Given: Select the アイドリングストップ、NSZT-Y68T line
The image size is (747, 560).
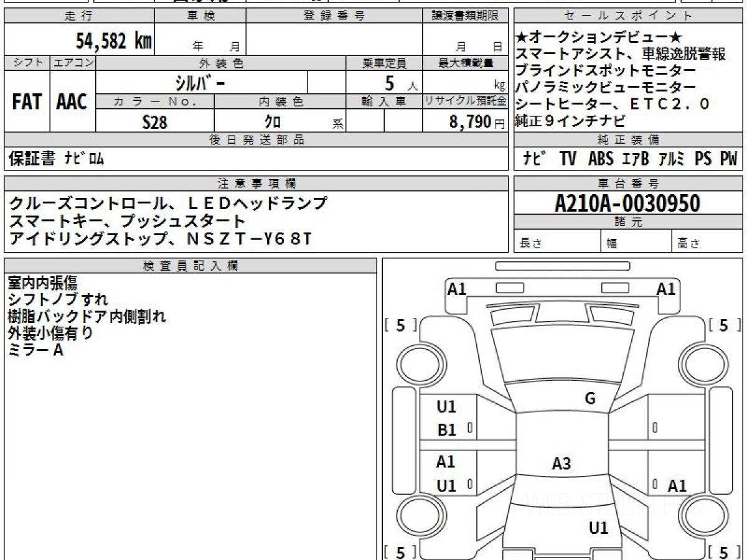Looking at the screenshot, I should click(x=160, y=238).
